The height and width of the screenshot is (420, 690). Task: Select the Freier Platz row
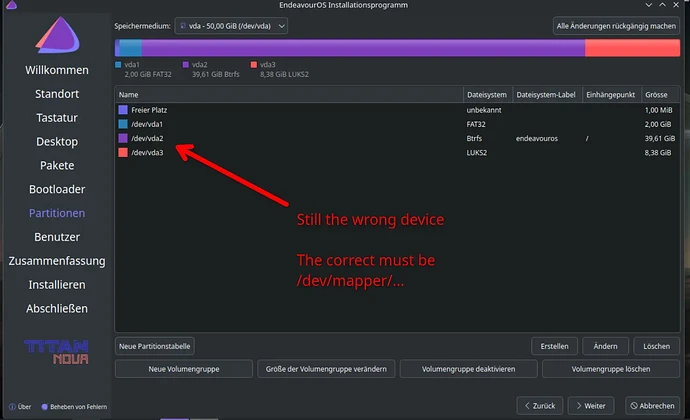(x=397, y=110)
